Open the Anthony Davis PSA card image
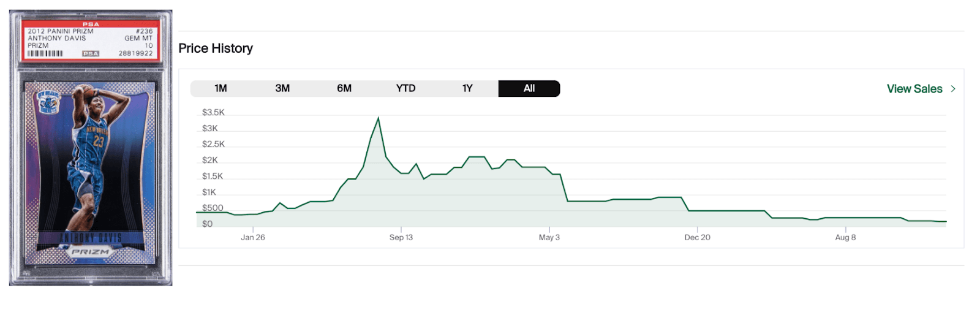 (91, 148)
